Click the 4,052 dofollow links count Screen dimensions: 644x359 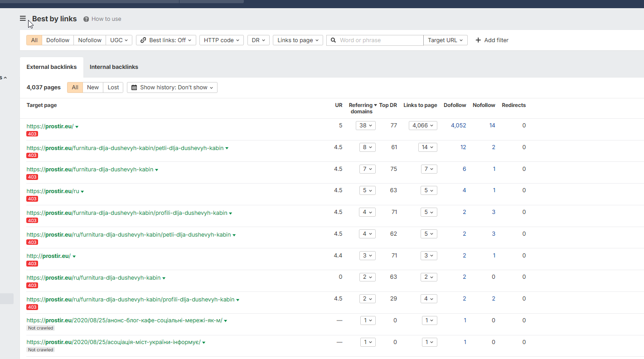point(458,126)
